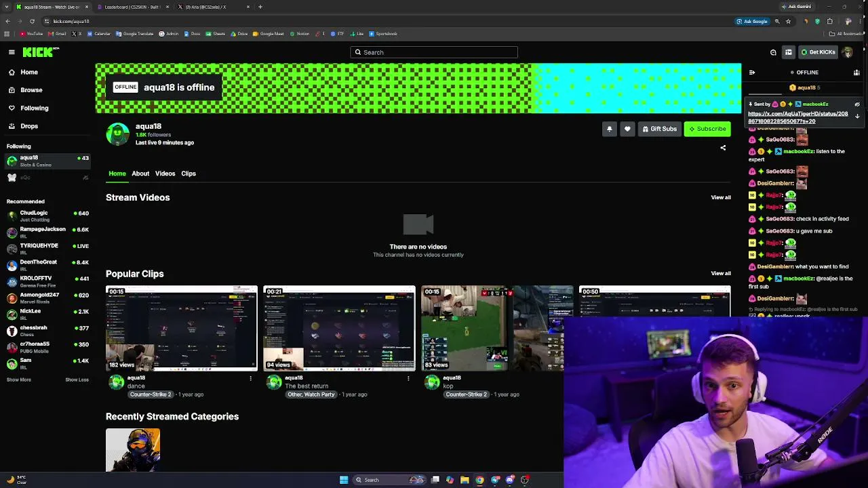Follow aqua18 using the heart button
Viewport: 868px width, 488px height.
(627, 129)
